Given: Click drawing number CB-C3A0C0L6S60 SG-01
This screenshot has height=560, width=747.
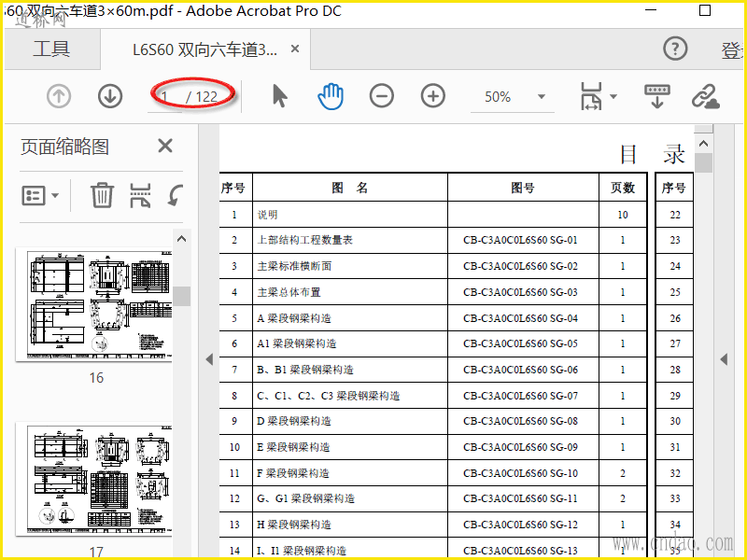Looking at the screenshot, I should pos(520,240).
